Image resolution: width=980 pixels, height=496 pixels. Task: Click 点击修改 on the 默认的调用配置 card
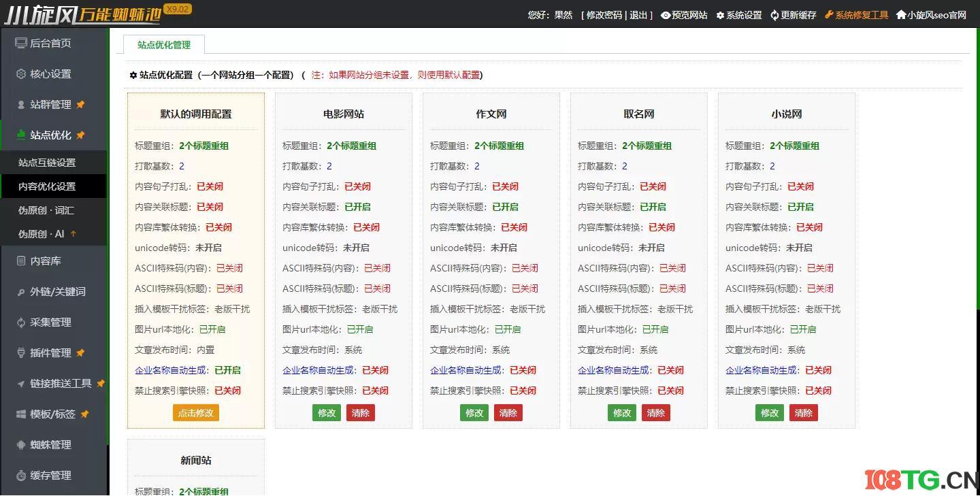point(195,412)
